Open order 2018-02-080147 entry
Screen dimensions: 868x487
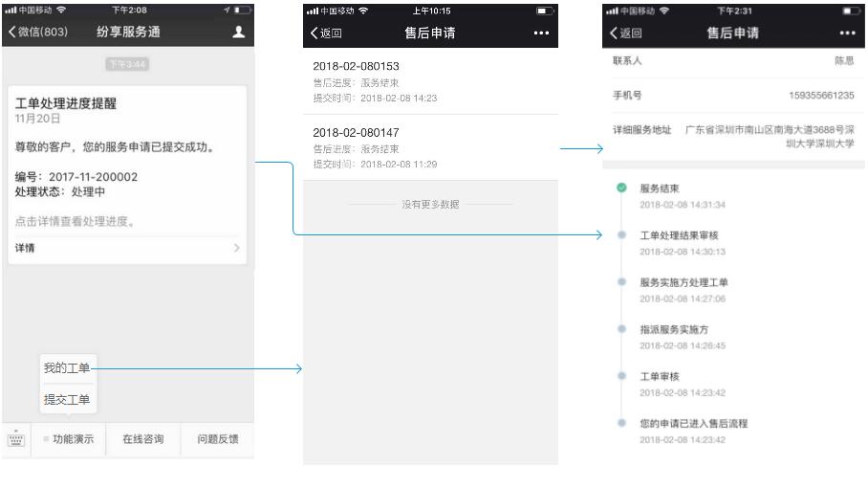[430, 147]
